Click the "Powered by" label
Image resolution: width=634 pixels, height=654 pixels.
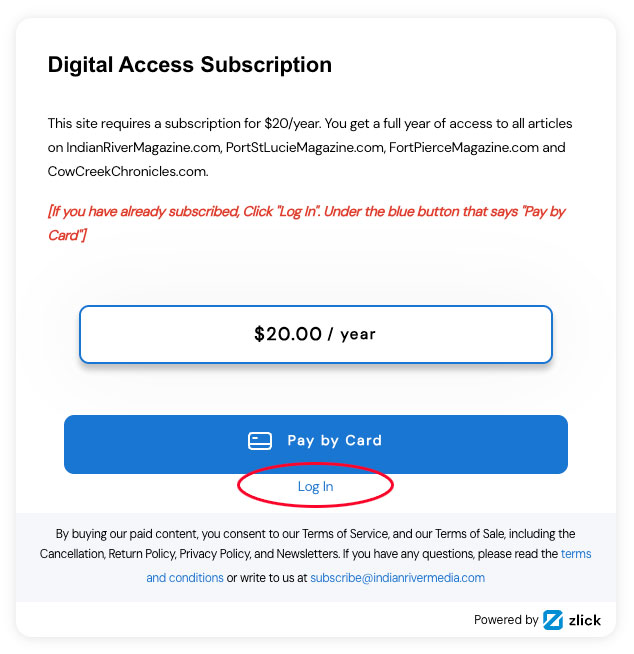click(x=506, y=620)
